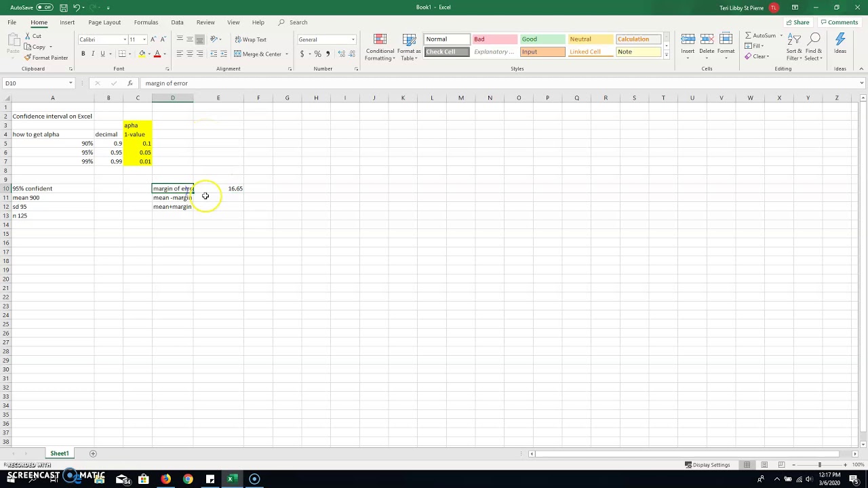Click Decrease Indent icon

tap(214, 54)
